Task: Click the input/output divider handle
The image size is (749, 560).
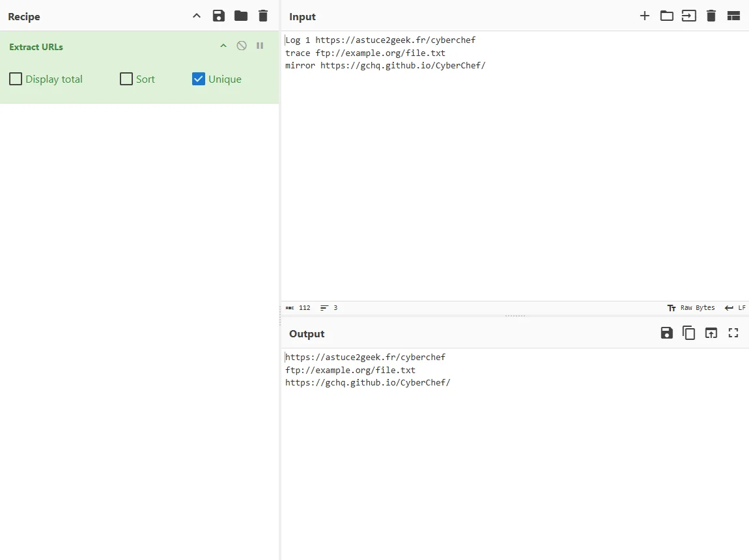Action: (x=515, y=316)
